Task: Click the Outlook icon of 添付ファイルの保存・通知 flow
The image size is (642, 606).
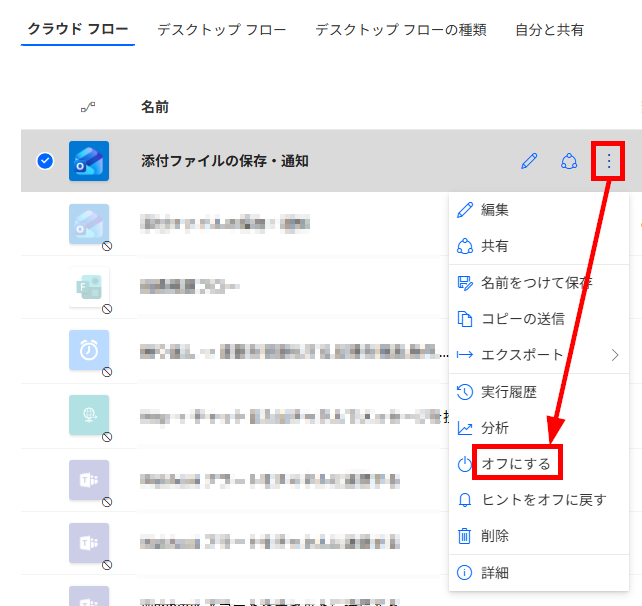Action: pyautogui.click(x=89, y=161)
